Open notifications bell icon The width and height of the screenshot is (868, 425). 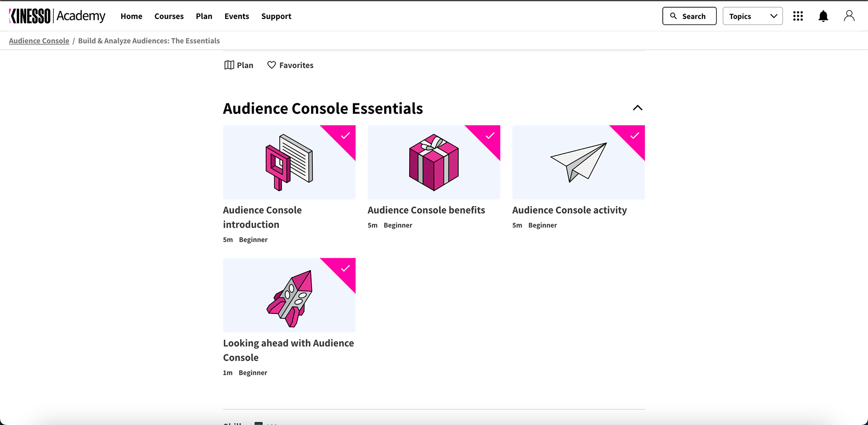(x=823, y=16)
